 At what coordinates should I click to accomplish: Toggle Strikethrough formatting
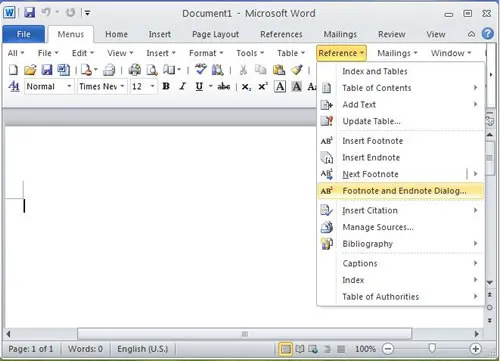(224, 87)
